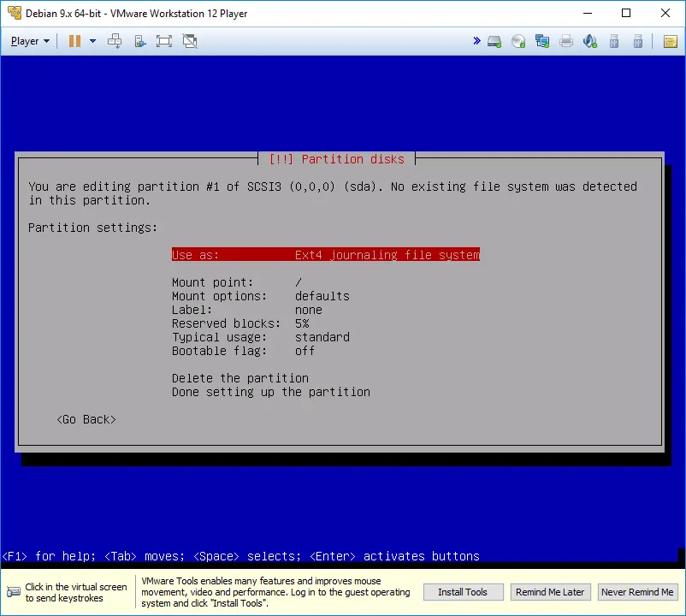Open the sticky note message log icon
Screen dimensions: 686x616
[x=670, y=41]
